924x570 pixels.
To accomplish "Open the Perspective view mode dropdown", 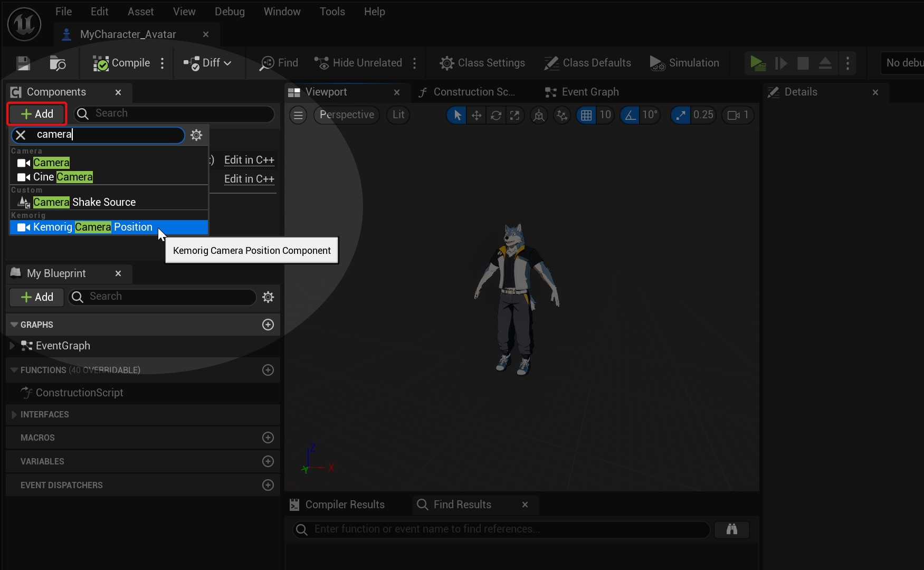I will point(347,115).
